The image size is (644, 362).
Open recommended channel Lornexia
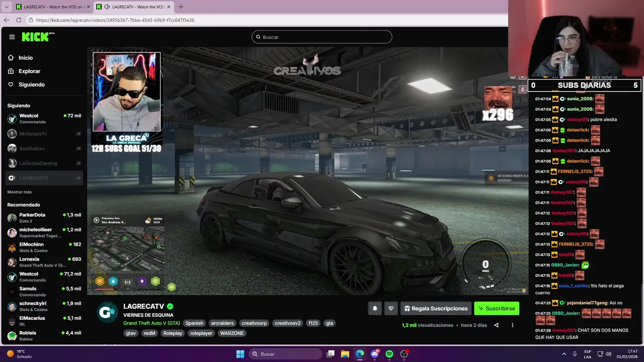44,262
